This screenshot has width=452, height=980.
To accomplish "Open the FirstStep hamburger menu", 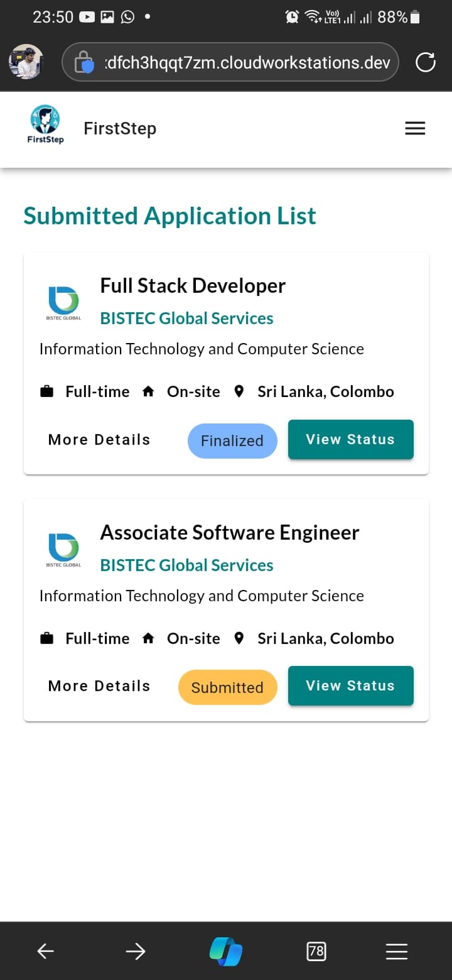I will pyautogui.click(x=415, y=128).
